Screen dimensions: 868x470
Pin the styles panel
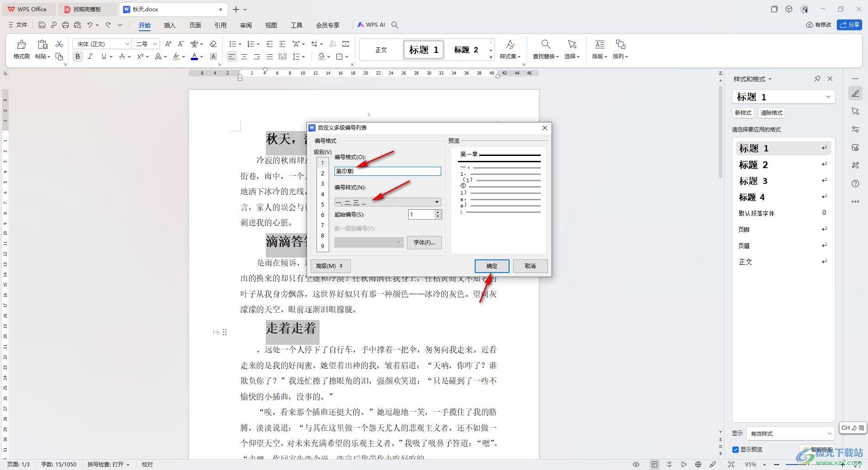(x=817, y=79)
